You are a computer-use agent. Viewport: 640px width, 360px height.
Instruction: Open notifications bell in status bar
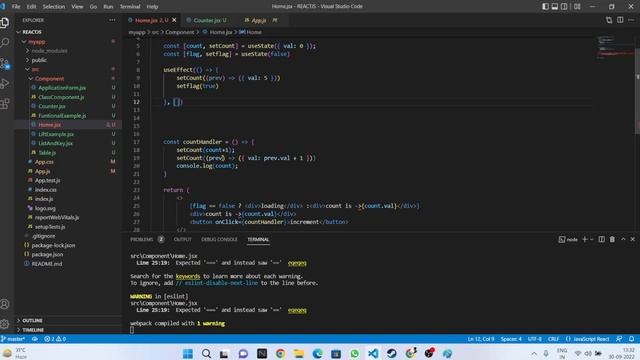(x=631, y=339)
